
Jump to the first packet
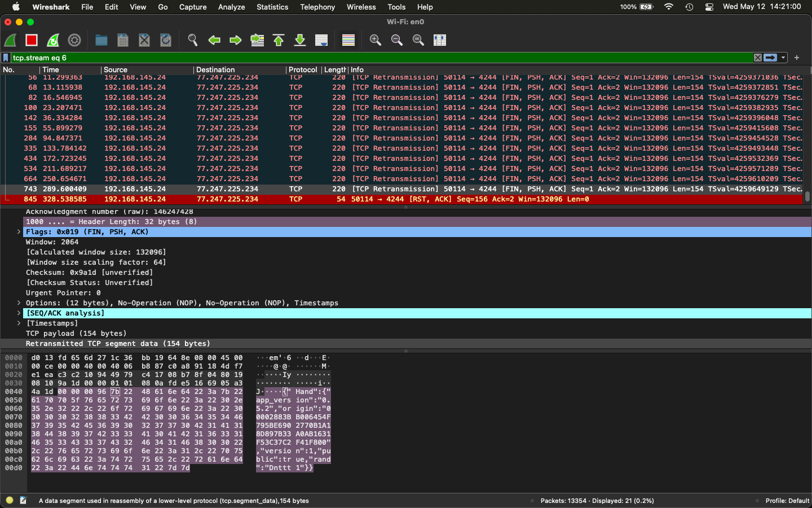278,40
